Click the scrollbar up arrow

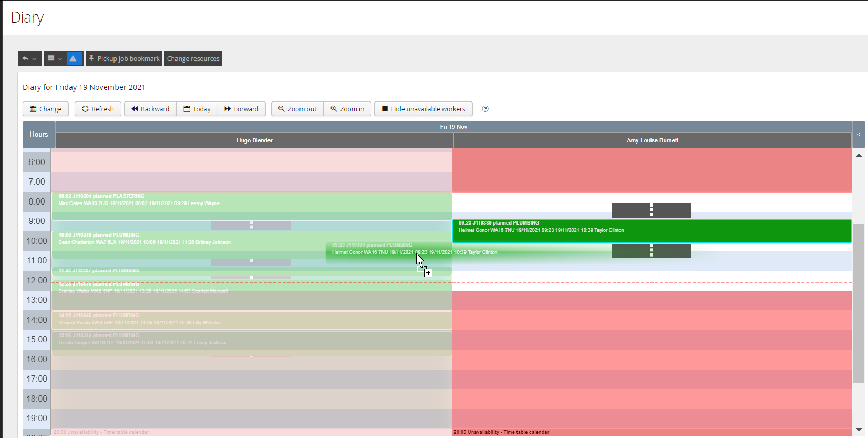tap(859, 155)
